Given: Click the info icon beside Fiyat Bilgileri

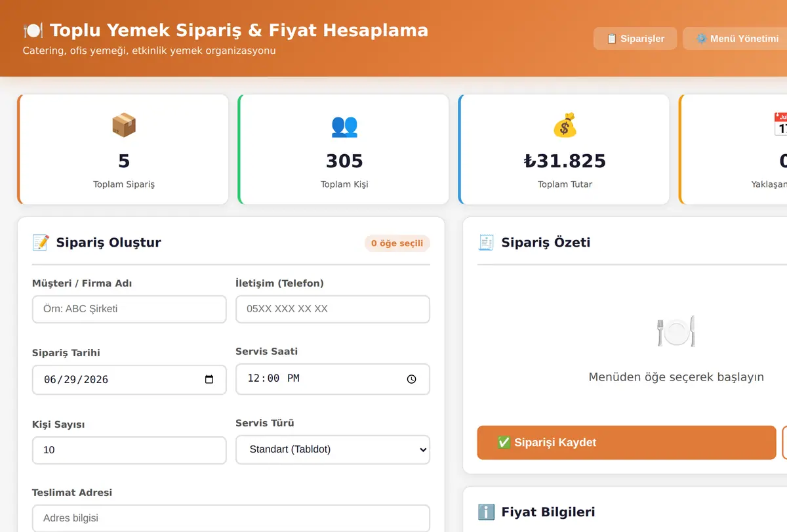Looking at the screenshot, I should 486,512.
